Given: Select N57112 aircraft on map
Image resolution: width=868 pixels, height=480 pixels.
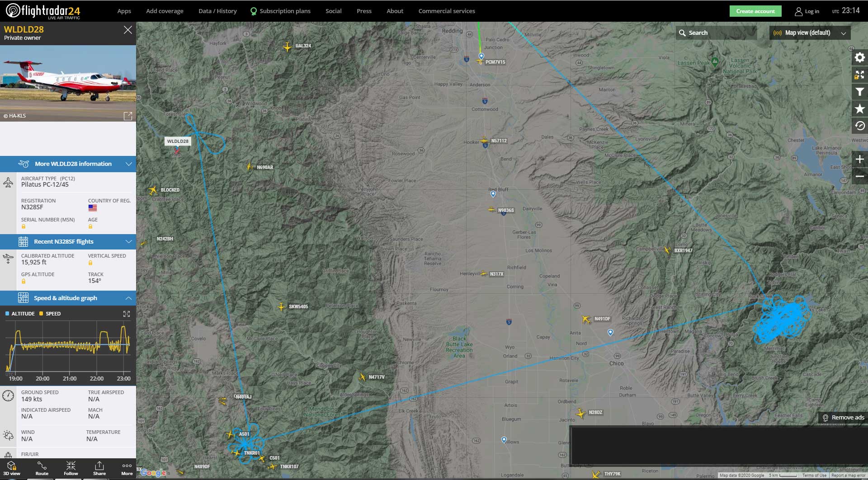Looking at the screenshot, I should [484, 141].
